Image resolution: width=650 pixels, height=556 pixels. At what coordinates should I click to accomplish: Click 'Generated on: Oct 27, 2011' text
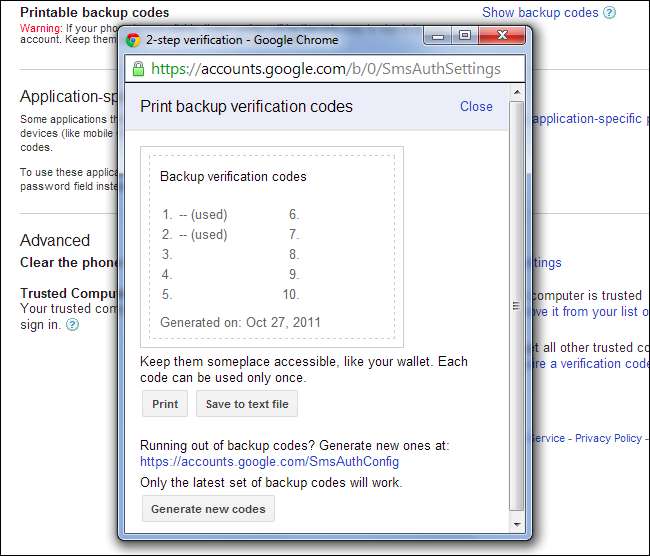coord(240,323)
